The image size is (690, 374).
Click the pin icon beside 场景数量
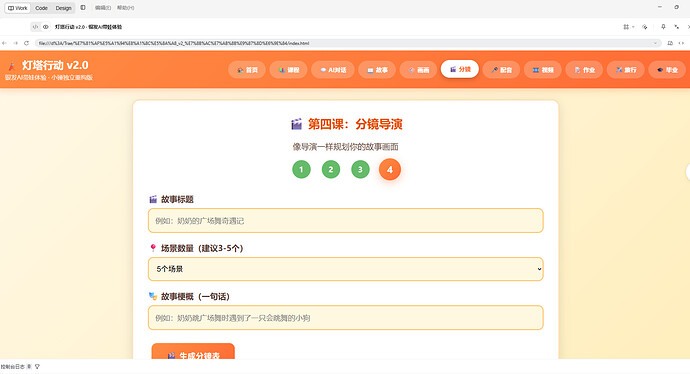(x=153, y=248)
